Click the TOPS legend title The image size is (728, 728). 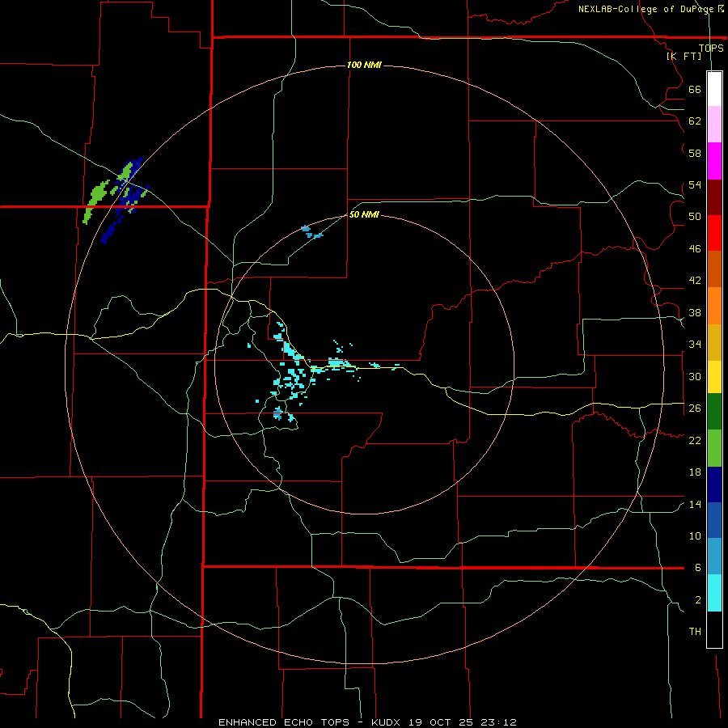point(711,48)
